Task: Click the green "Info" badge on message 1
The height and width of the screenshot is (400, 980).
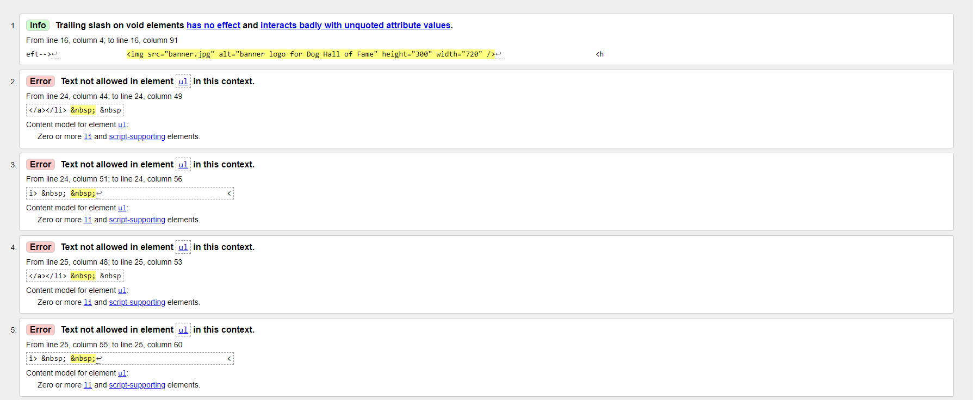Action: (38, 26)
